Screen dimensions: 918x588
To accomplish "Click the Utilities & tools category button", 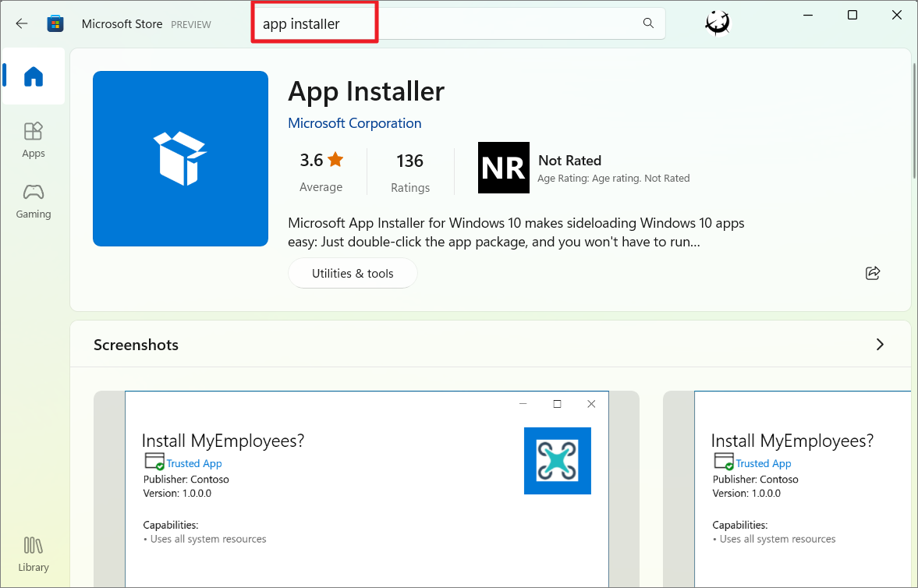I will point(353,273).
